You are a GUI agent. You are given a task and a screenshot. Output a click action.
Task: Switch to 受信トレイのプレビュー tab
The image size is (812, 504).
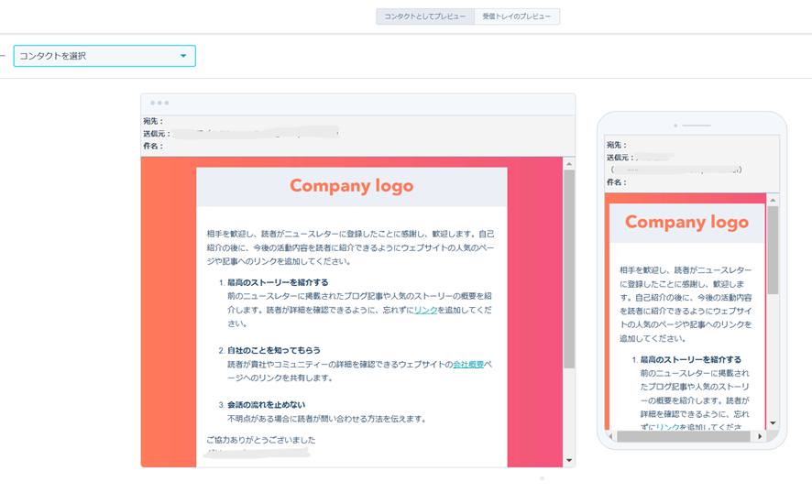(517, 16)
